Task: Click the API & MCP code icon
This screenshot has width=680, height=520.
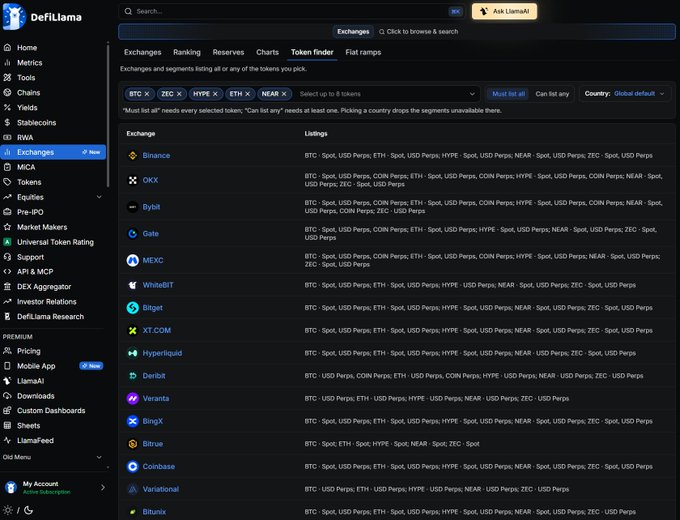Action: 7,271
